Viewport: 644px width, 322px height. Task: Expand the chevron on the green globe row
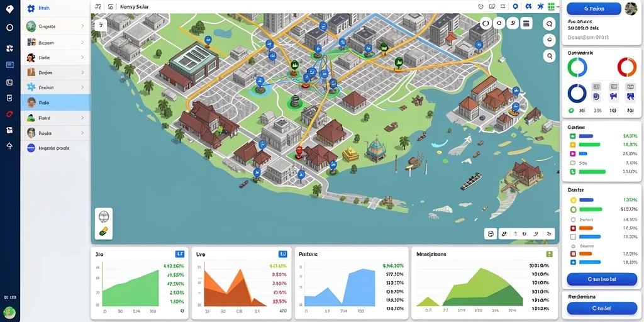click(x=82, y=26)
